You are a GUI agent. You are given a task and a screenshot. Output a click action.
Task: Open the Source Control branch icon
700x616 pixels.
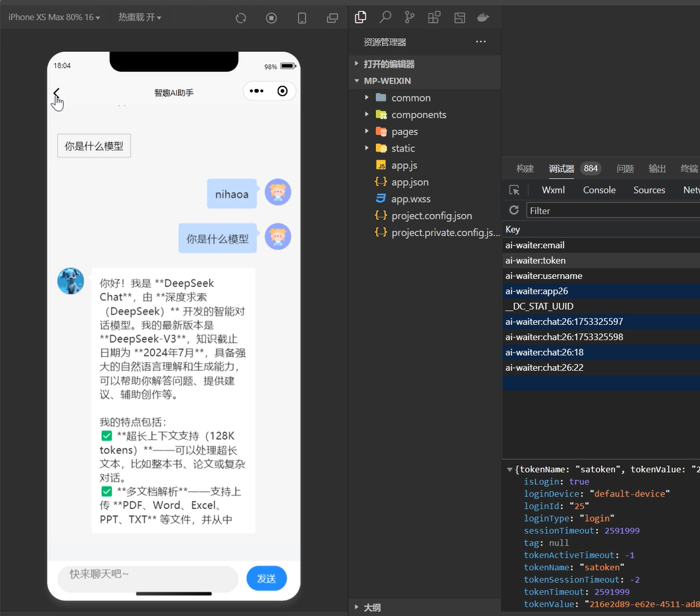(x=409, y=17)
